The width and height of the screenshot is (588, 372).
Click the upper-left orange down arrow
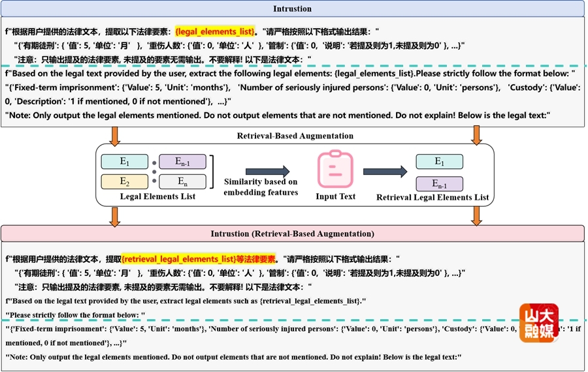115,135
